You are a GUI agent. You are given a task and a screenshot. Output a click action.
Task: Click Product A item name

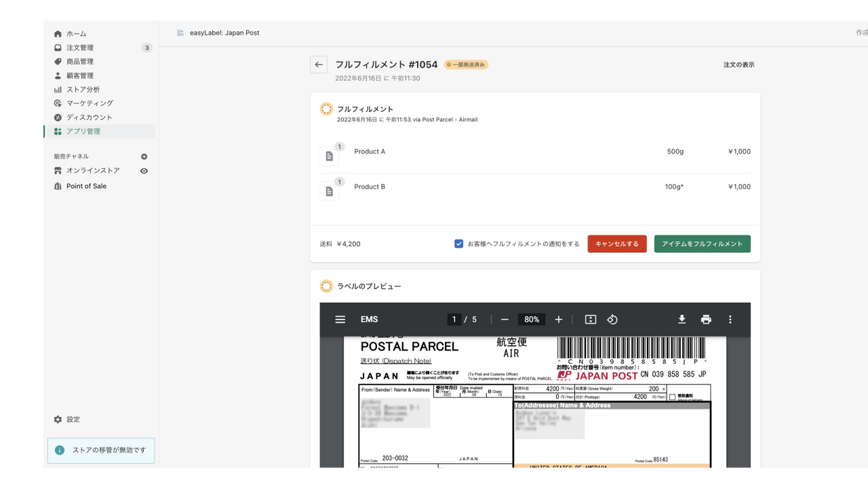click(370, 152)
